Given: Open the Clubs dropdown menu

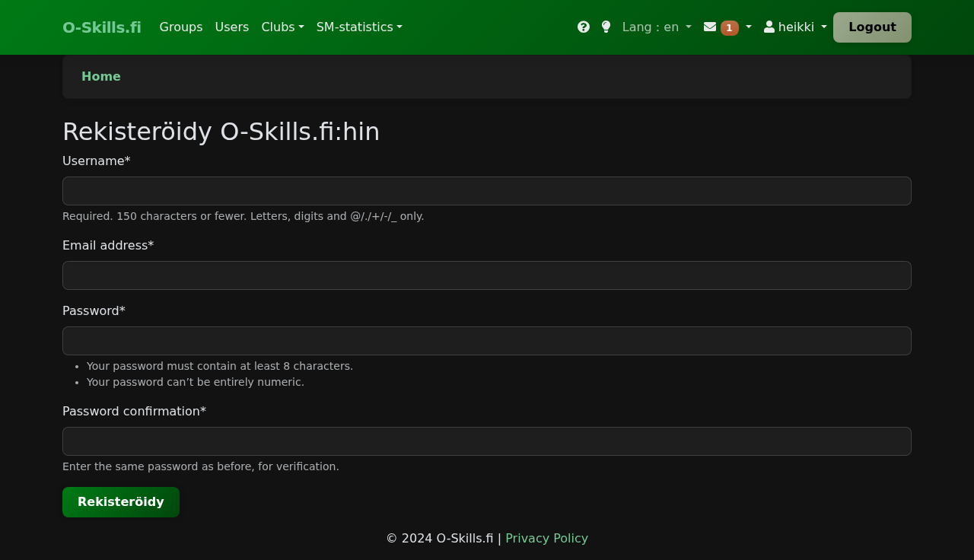Looking at the screenshot, I should coord(282,27).
